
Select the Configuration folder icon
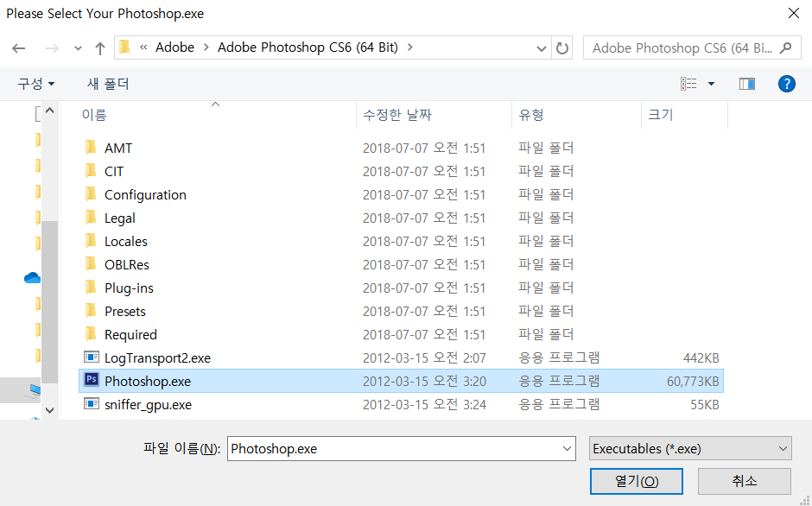(x=91, y=194)
